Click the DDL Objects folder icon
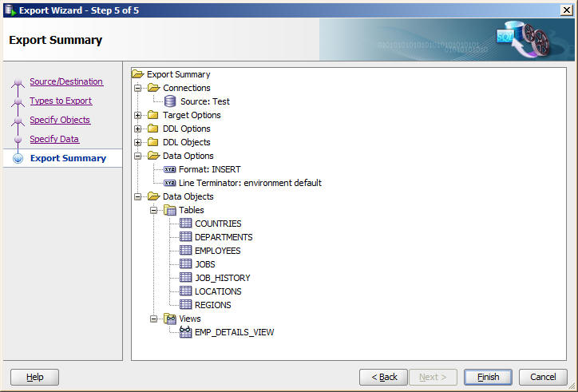 [153, 142]
